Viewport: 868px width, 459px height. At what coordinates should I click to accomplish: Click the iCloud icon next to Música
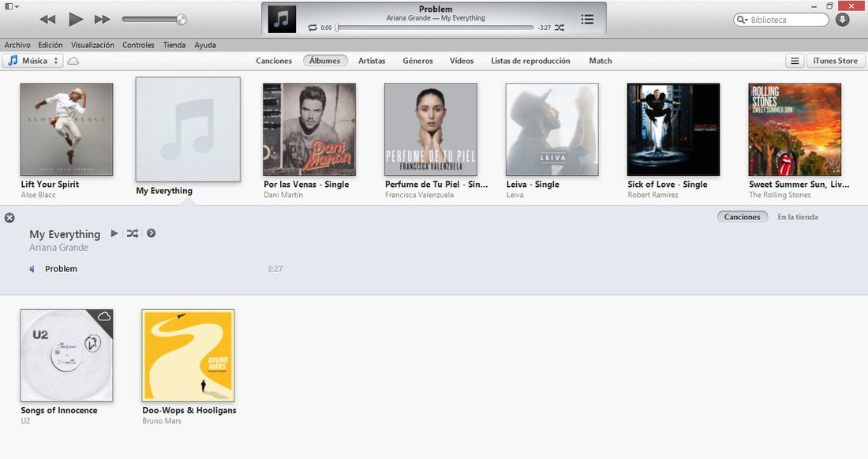coord(73,61)
